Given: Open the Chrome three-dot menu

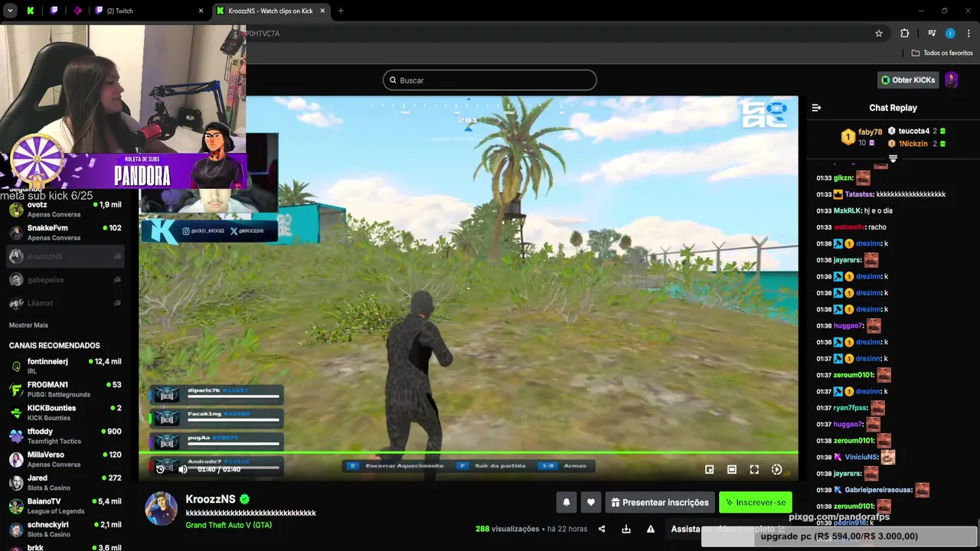Looking at the screenshot, I should [x=969, y=34].
